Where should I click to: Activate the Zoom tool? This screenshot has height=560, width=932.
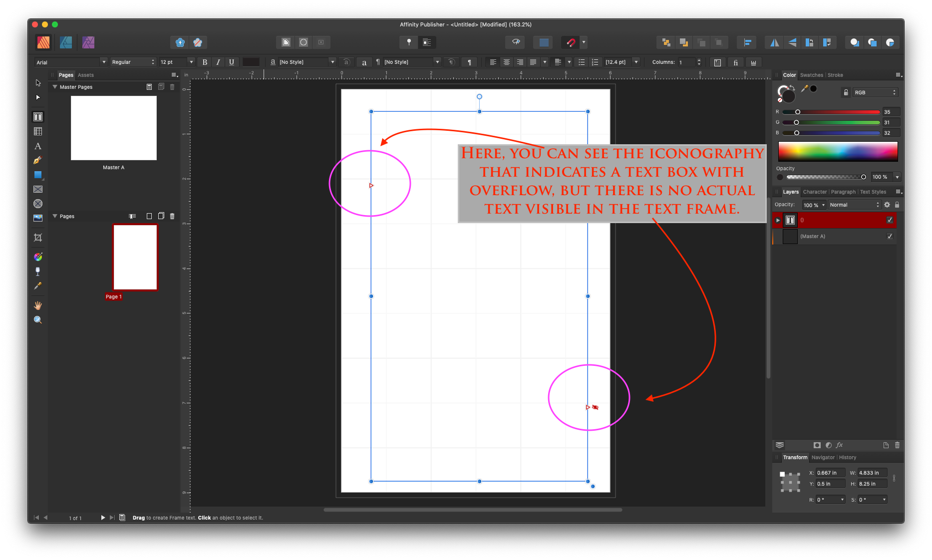point(38,320)
